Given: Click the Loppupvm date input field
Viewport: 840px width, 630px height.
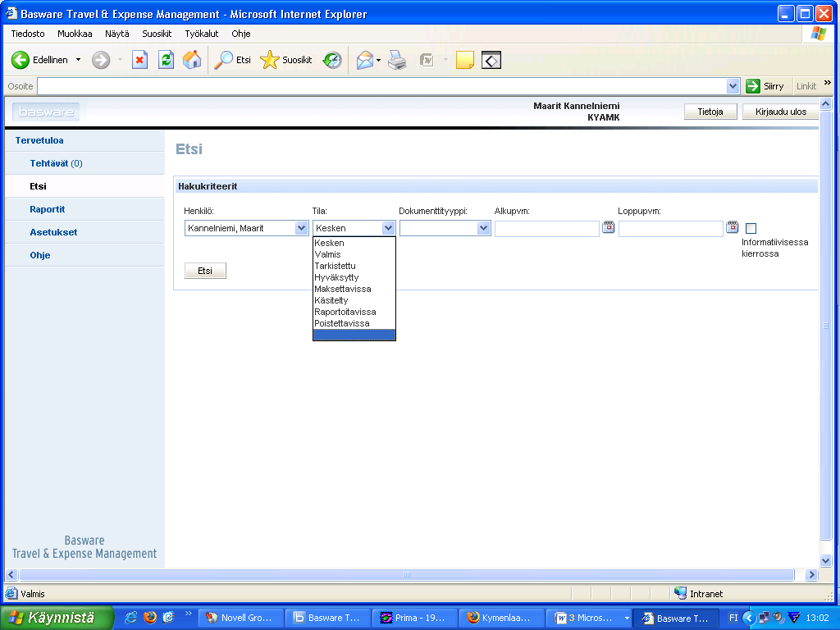Looking at the screenshot, I should [670, 228].
